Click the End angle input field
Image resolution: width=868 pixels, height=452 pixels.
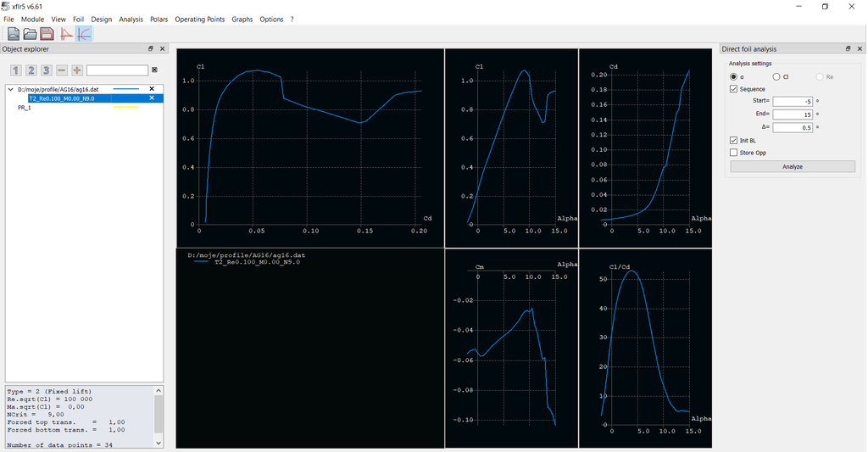tap(792, 114)
